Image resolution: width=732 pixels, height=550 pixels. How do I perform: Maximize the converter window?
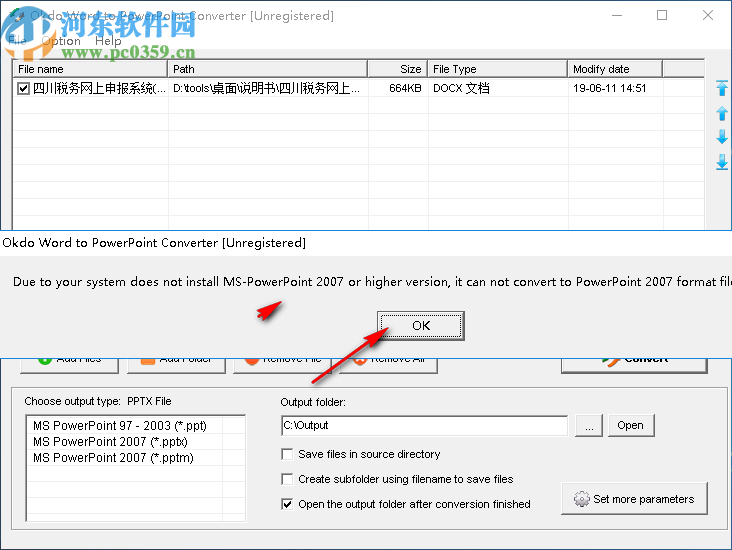pyautogui.click(x=662, y=15)
